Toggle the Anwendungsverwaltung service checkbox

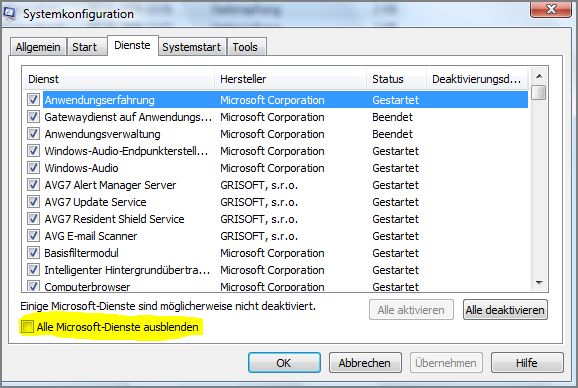(34, 133)
